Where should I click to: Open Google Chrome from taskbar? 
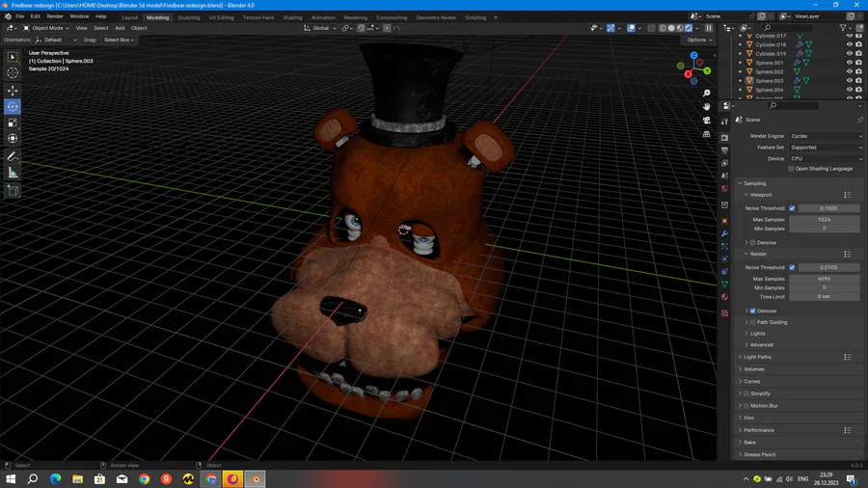(144, 479)
